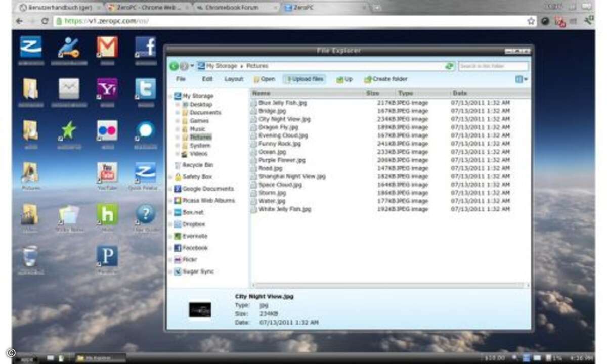This screenshot has width=607, height=364.
Task: Expand the Safety Box node
Action: 170,177
